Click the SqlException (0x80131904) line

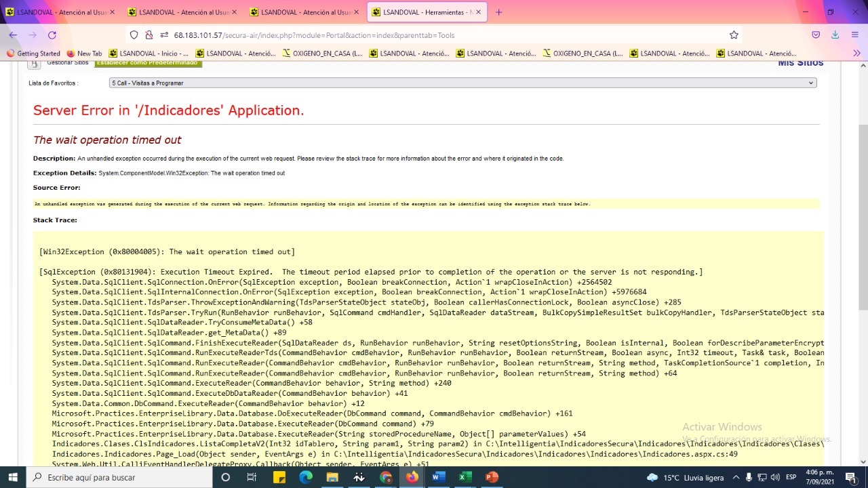[371, 272]
